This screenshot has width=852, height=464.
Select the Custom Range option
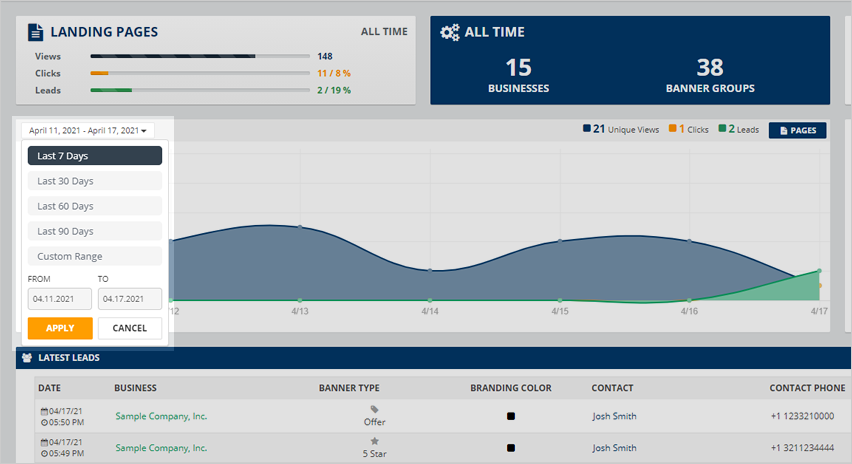(x=95, y=256)
